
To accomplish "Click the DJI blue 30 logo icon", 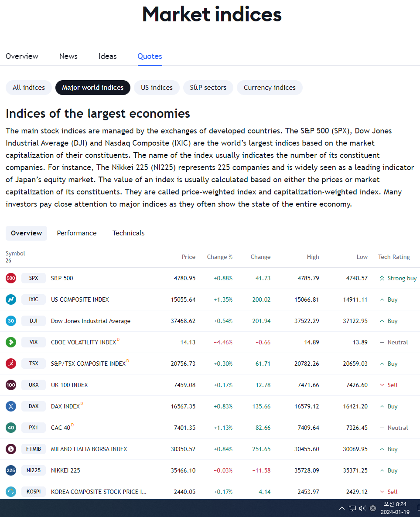I will (11, 321).
